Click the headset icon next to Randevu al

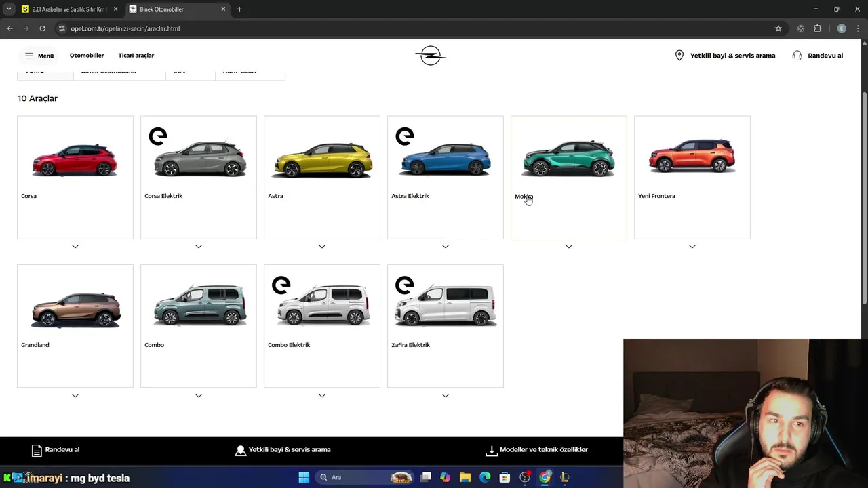click(x=797, y=56)
